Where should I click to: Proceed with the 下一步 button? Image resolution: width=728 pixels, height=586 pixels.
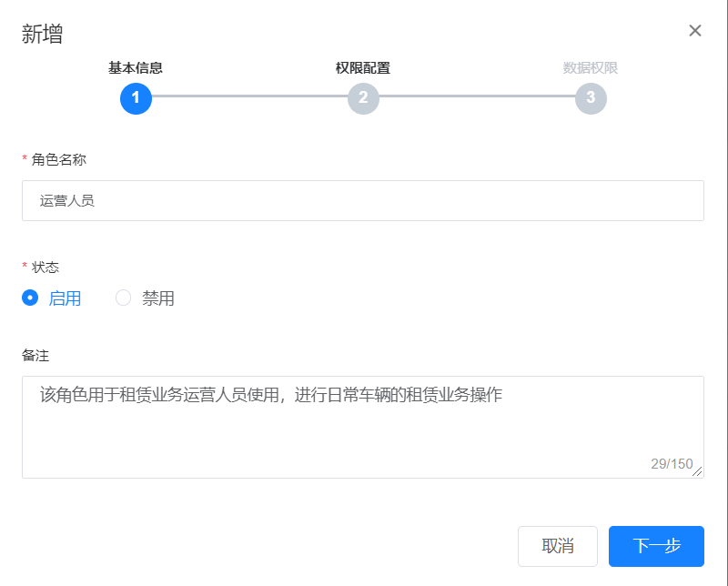point(656,546)
